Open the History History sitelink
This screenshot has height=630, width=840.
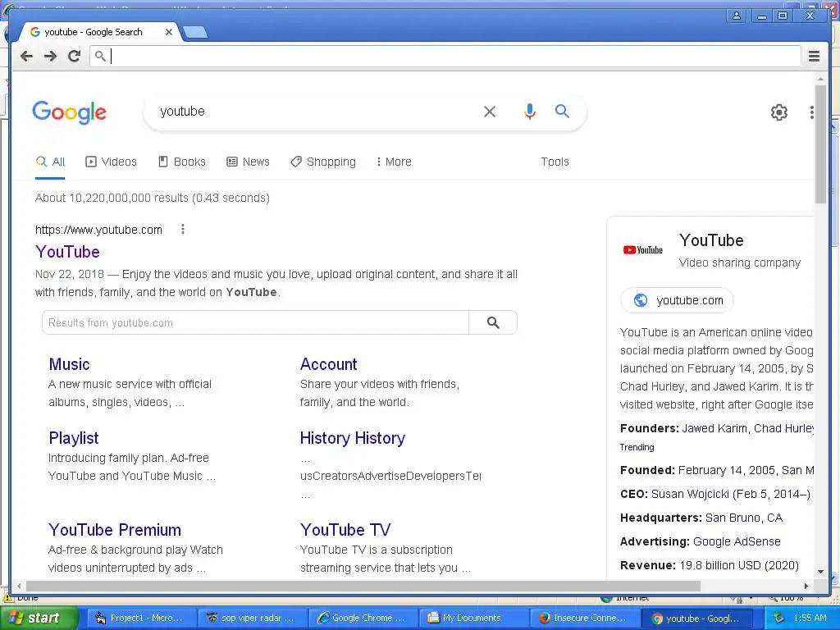tap(353, 438)
